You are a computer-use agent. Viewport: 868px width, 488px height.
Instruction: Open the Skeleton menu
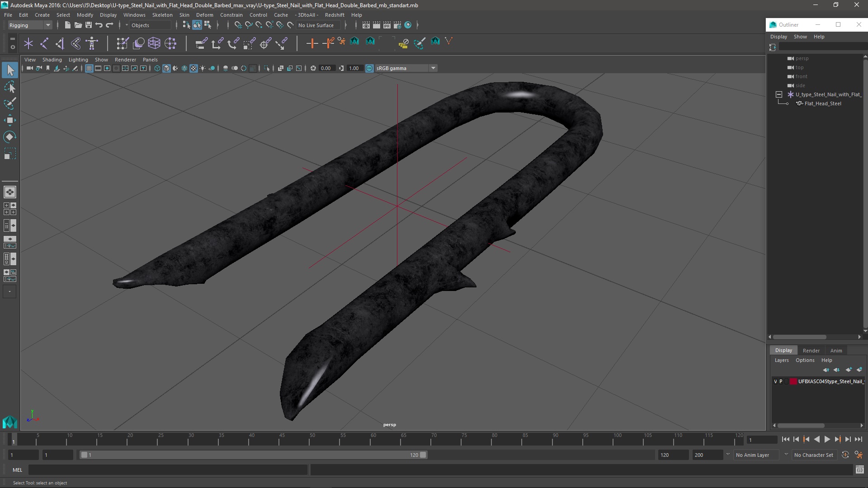pos(162,15)
